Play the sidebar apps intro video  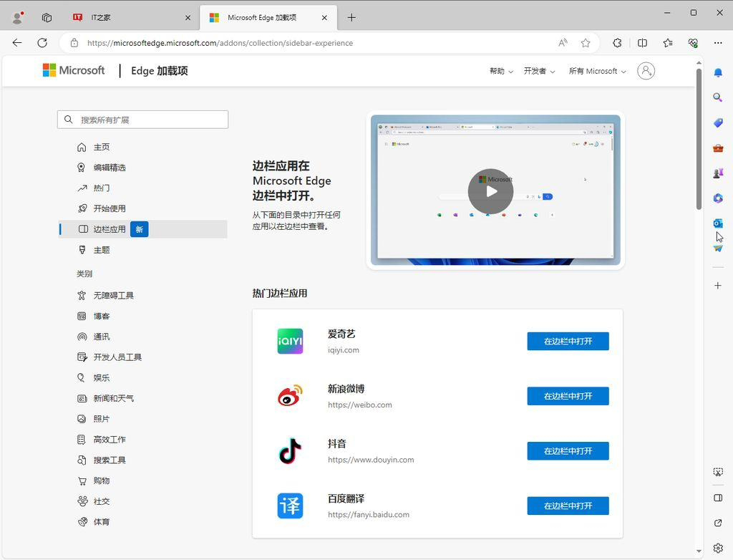coord(490,191)
